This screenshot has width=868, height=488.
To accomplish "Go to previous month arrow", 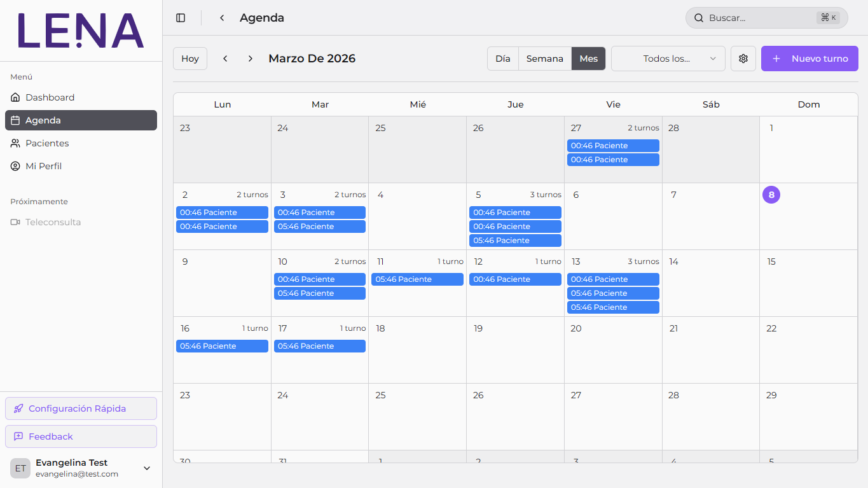I will point(225,59).
